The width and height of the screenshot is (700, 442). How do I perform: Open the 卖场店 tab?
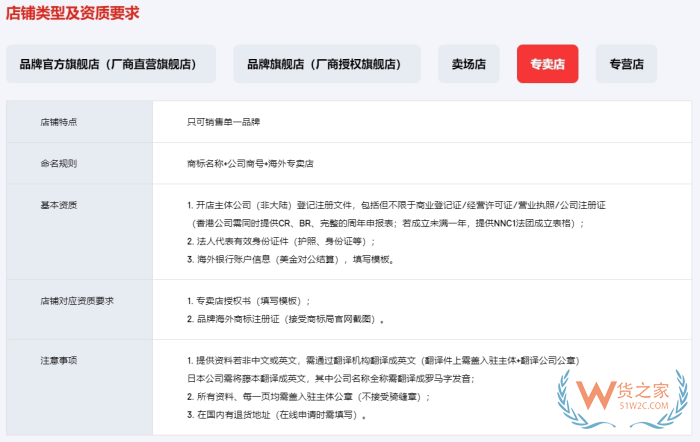point(469,64)
